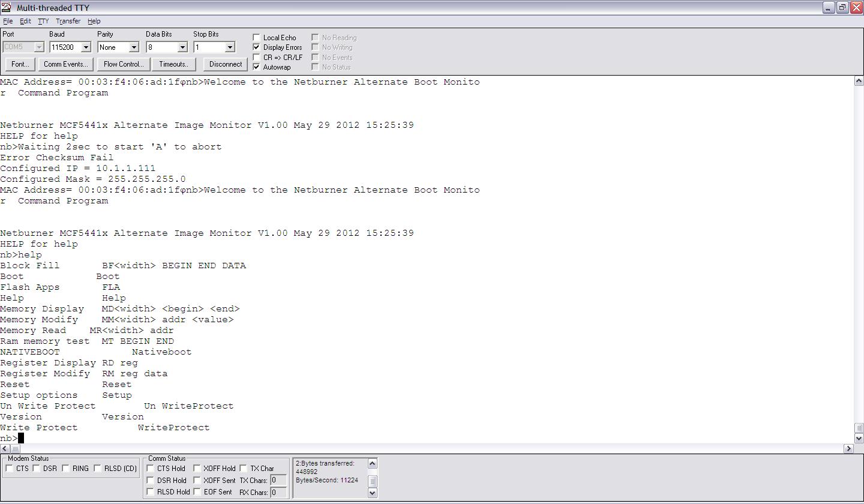Viewport: 864px width, 504px height.
Task: Toggle the XOFF Hold checkbox
Action: coord(197,469)
